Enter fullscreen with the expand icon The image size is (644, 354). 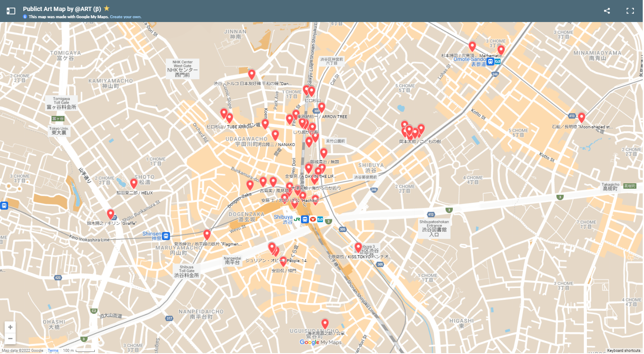pos(630,11)
